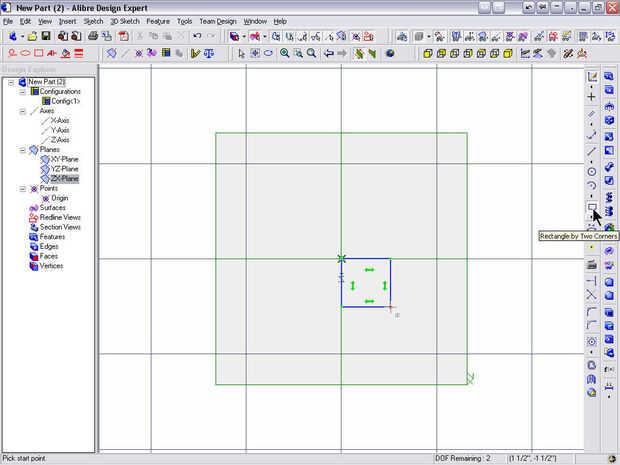The height and width of the screenshot is (465, 620).
Task: Select Config<1> in Design Explorer
Action: point(66,101)
